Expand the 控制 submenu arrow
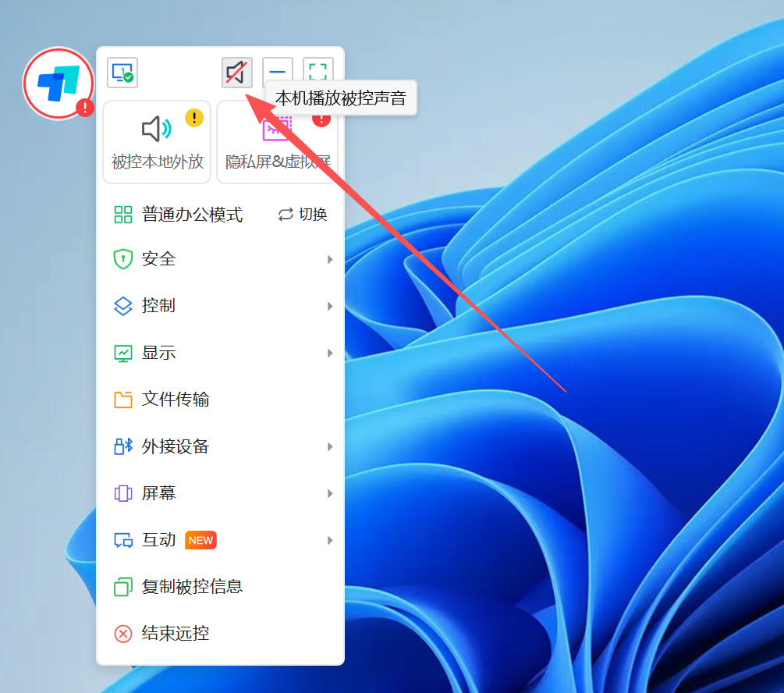This screenshot has height=693, width=784. pos(330,306)
